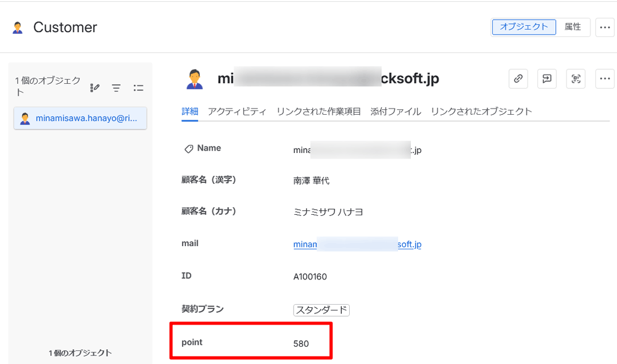Image resolution: width=617 pixels, height=364 pixels.
Task: Switch to the オブジェクト view toggle
Action: pos(523,27)
